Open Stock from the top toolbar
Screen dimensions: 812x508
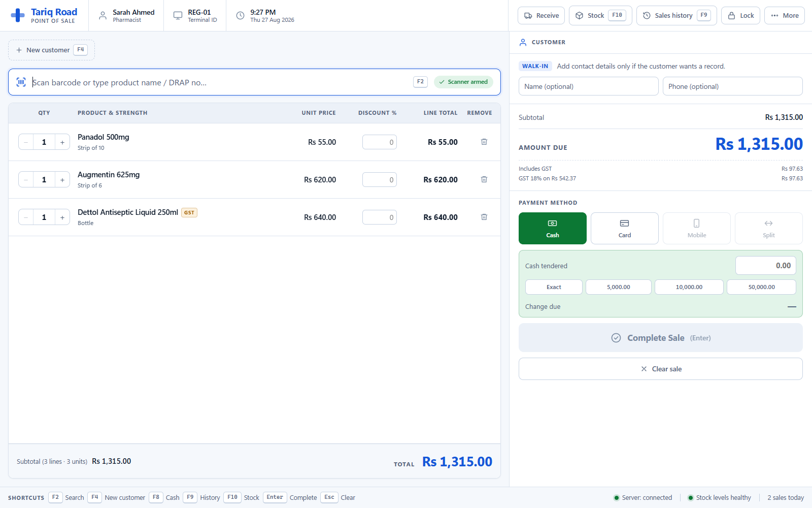[600, 16]
